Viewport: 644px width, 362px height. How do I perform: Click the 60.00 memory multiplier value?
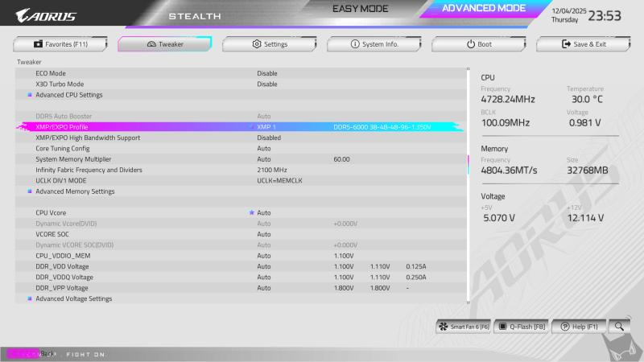point(341,159)
